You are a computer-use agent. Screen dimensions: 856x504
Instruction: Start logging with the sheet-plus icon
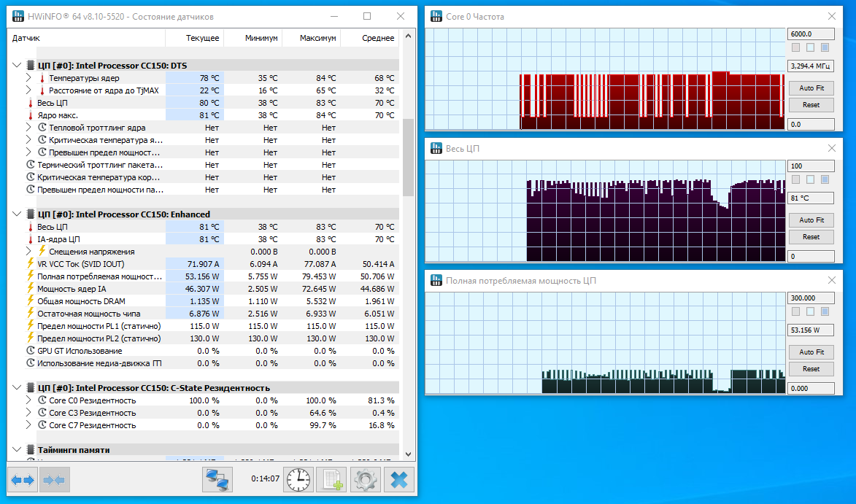[332, 480]
